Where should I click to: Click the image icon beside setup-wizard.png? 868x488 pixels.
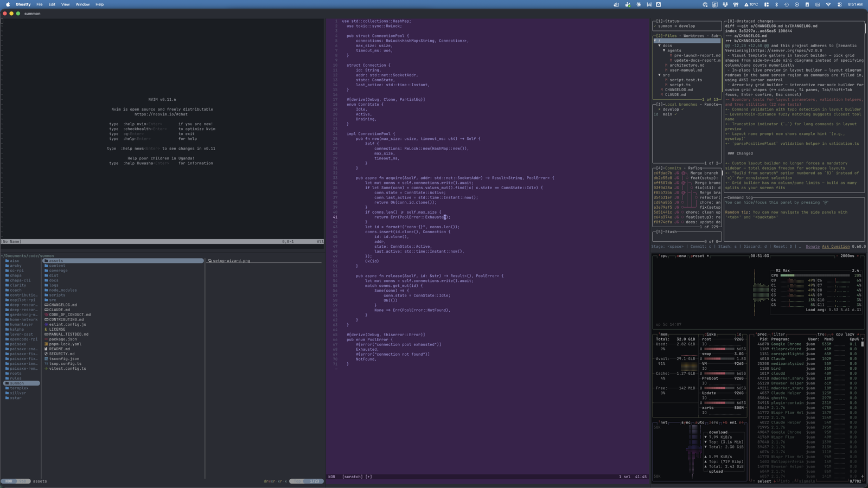click(209, 260)
